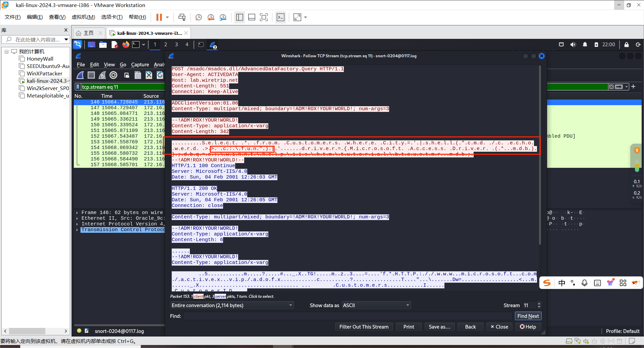
Task: Click the Save as… button
Action: 439,327
